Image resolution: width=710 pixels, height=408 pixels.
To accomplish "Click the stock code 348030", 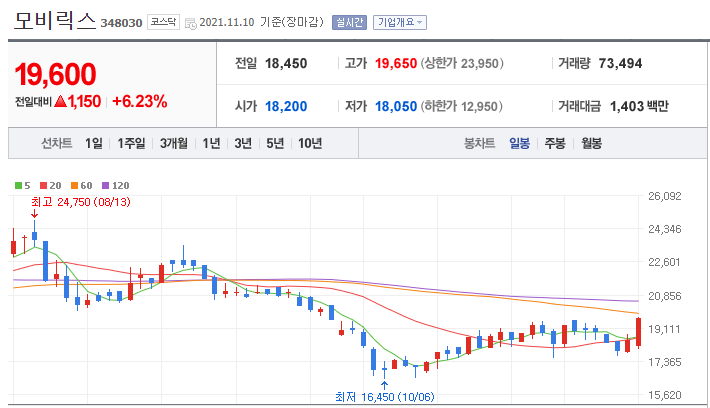I will tap(121, 23).
